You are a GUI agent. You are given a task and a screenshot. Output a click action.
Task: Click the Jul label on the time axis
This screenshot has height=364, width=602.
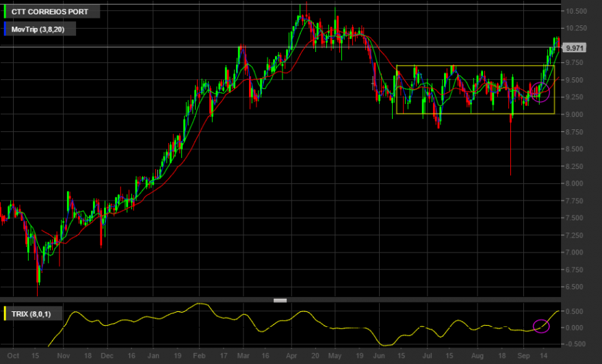[428, 356]
